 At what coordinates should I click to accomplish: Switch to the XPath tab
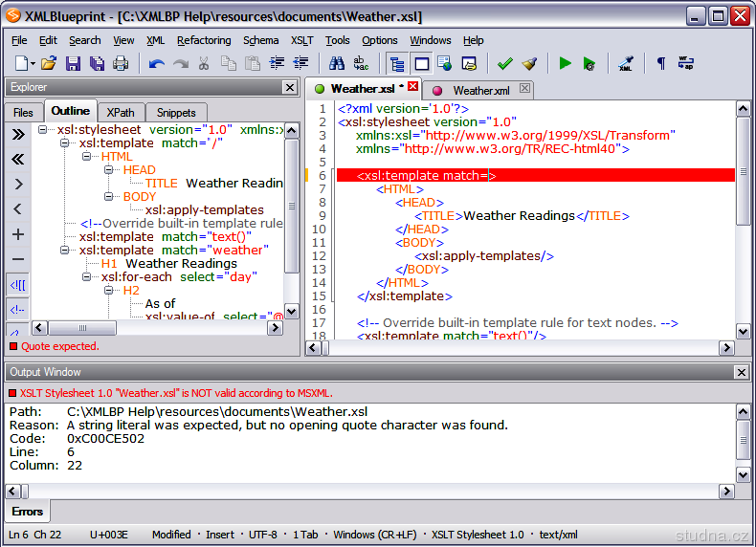pyautogui.click(x=121, y=112)
